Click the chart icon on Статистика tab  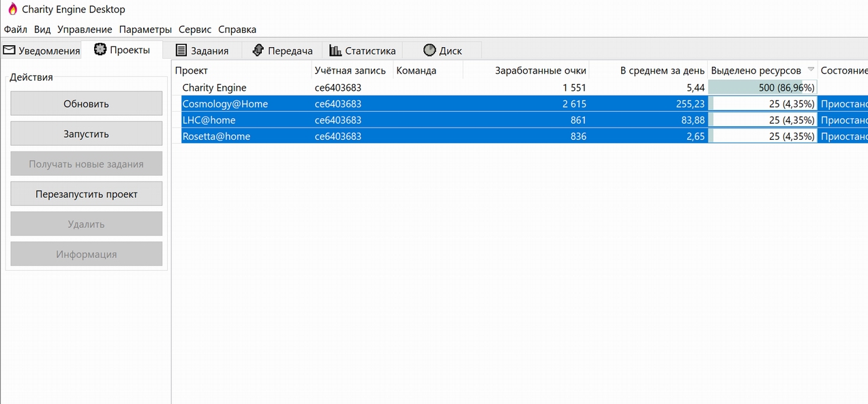pos(335,50)
